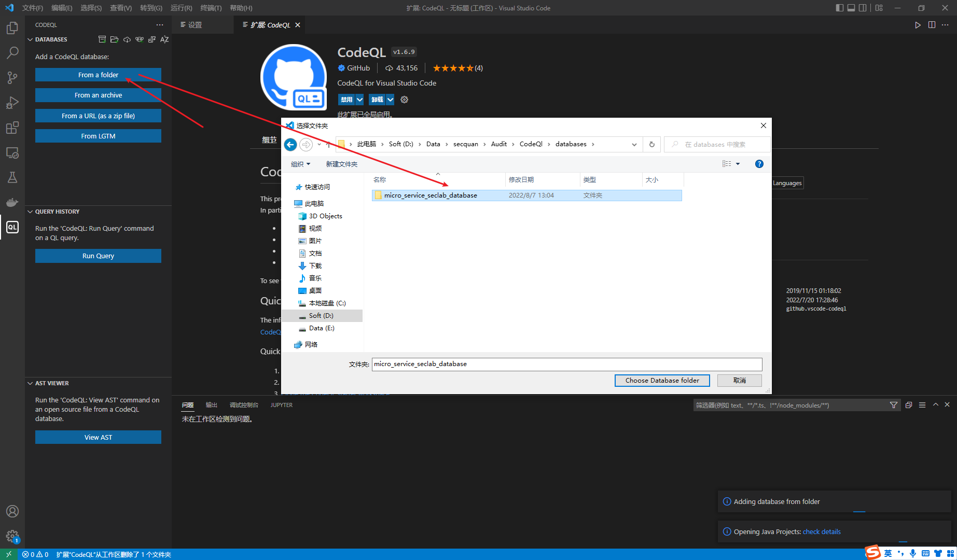Image resolution: width=957 pixels, height=560 pixels.
Task: Click the 文件夹 name input field
Action: pyautogui.click(x=566, y=364)
